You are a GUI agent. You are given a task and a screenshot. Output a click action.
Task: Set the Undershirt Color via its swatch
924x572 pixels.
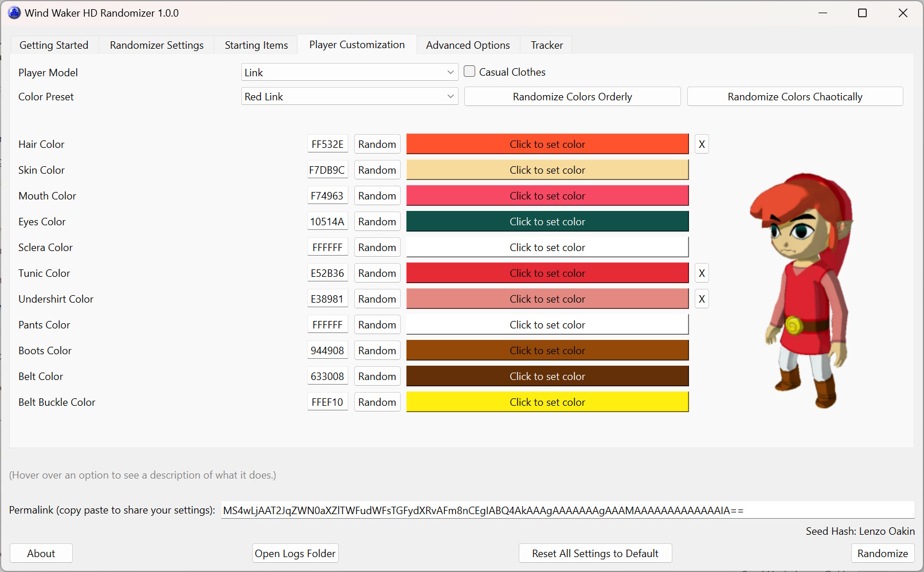pos(547,299)
